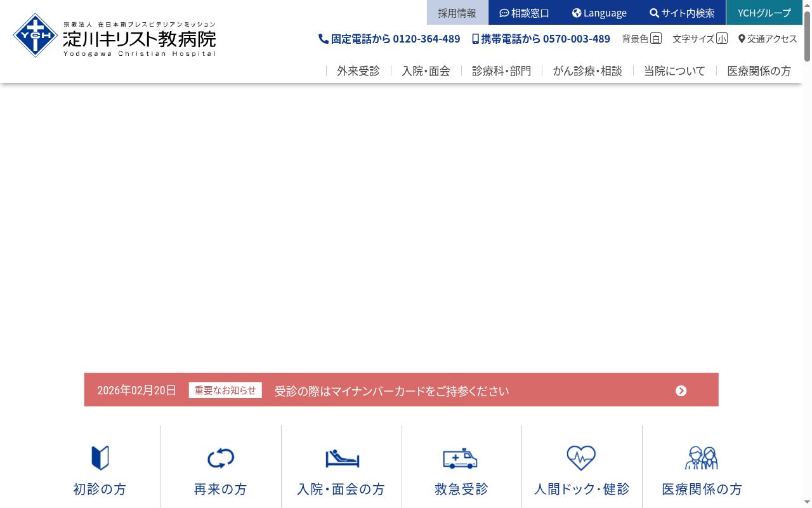Click the speech bubble icon beside 相談窓口
812x508 pixels.
click(504, 13)
